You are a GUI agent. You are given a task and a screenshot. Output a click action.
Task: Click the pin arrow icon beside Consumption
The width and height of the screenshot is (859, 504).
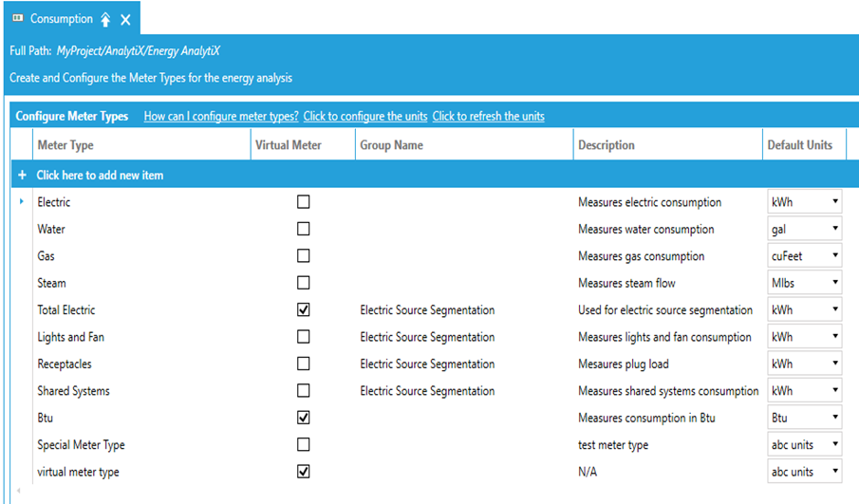(x=105, y=20)
